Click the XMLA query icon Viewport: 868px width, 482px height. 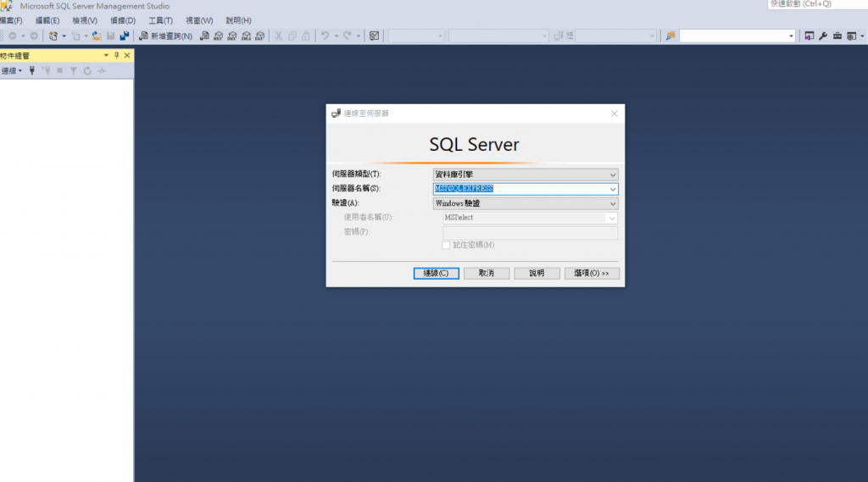[246, 36]
